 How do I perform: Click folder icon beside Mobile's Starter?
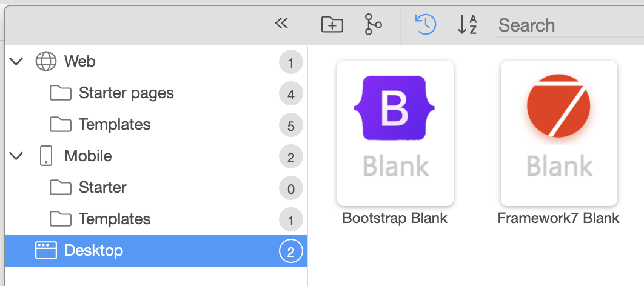(61, 187)
